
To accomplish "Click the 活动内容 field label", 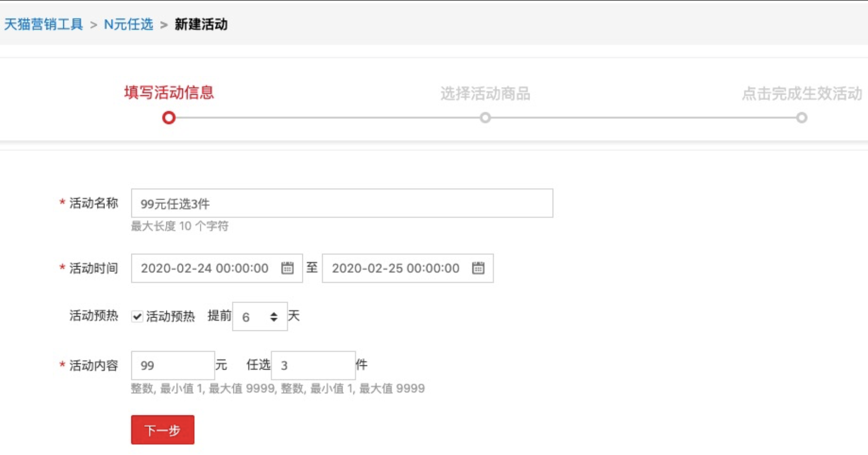I will pos(94,365).
